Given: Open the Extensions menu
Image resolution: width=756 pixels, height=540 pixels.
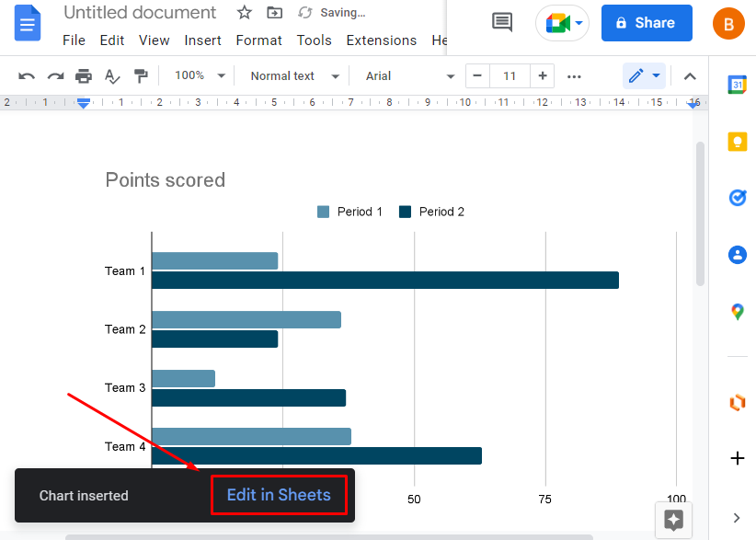Looking at the screenshot, I should tap(381, 40).
